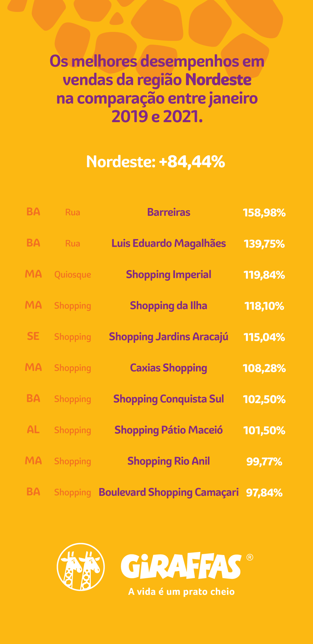Click Shopping Jardins Aracajú text
313x644 pixels.
(169, 337)
